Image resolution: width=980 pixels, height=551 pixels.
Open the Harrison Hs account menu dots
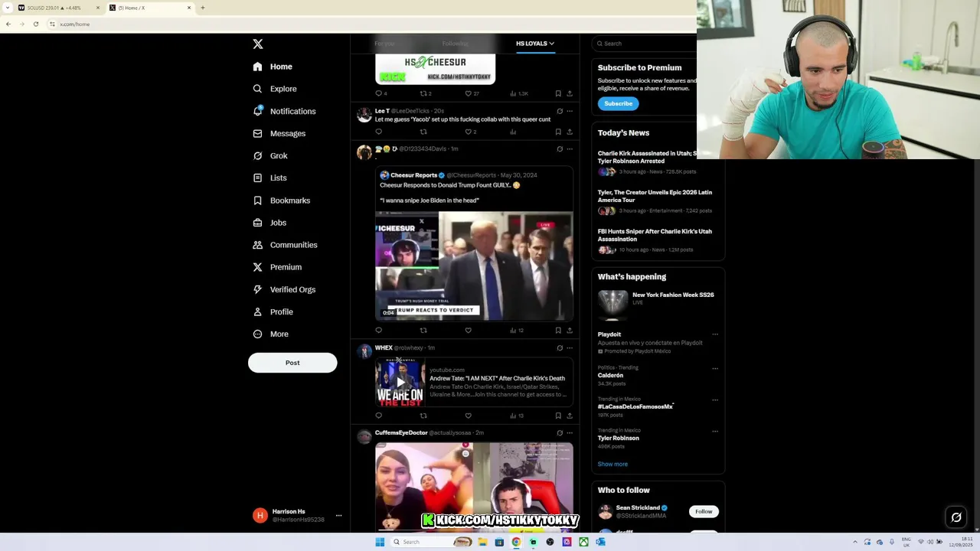338,516
